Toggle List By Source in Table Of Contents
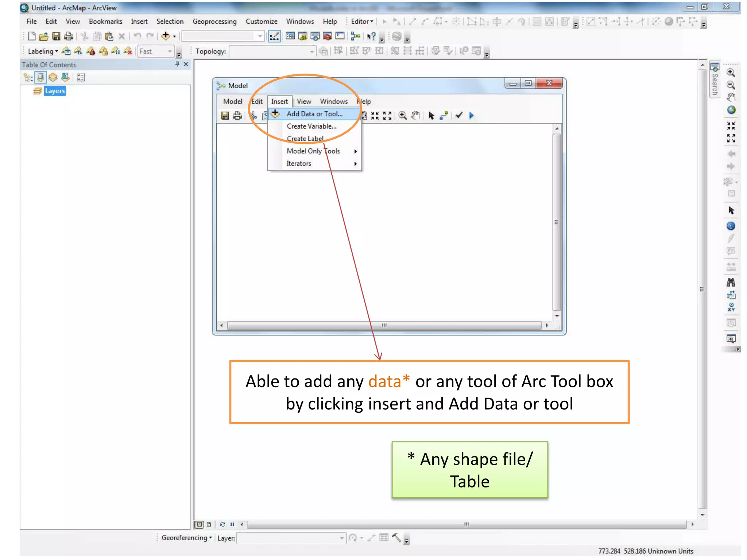747x560 pixels. 40,77
